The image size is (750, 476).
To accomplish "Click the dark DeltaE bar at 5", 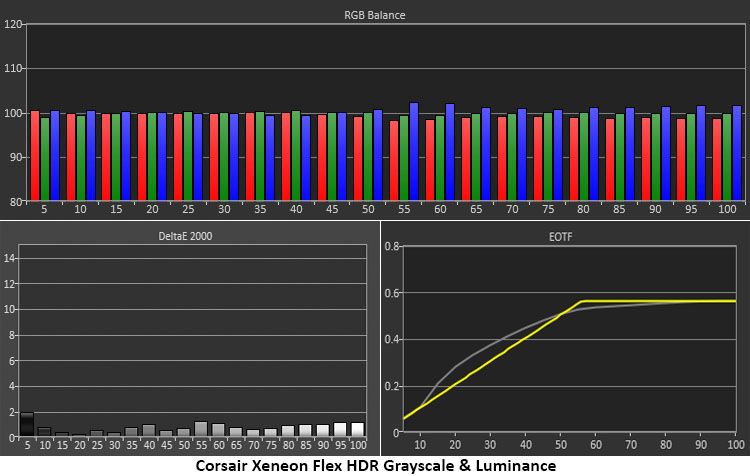I will [x=27, y=424].
